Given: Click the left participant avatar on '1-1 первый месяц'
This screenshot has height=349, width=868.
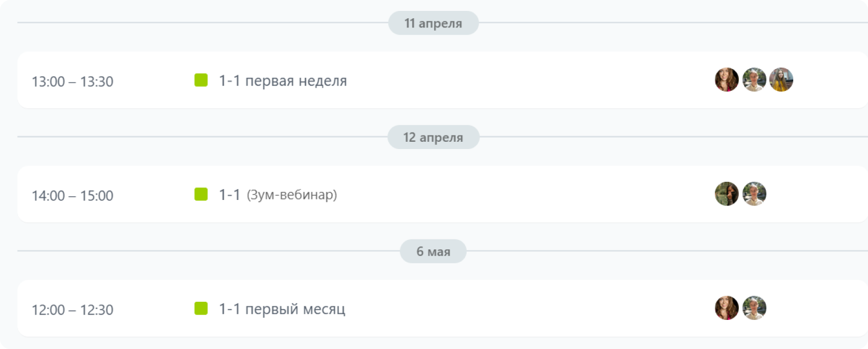Looking at the screenshot, I should pyautogui.click(x=726, y=307).
